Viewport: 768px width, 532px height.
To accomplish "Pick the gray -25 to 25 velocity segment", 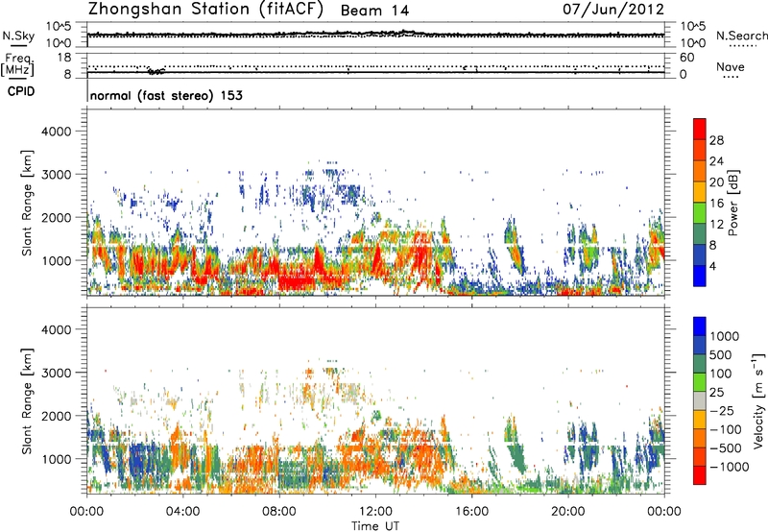I will pyautogui.click(x=700, y=400).
